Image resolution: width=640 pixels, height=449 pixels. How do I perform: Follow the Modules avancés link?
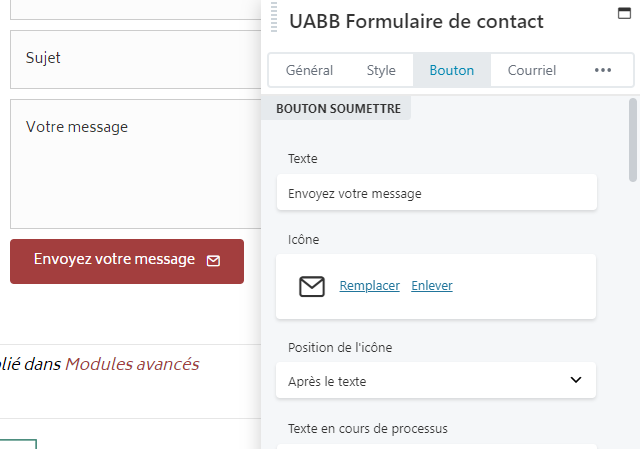(x=132, y=364)
